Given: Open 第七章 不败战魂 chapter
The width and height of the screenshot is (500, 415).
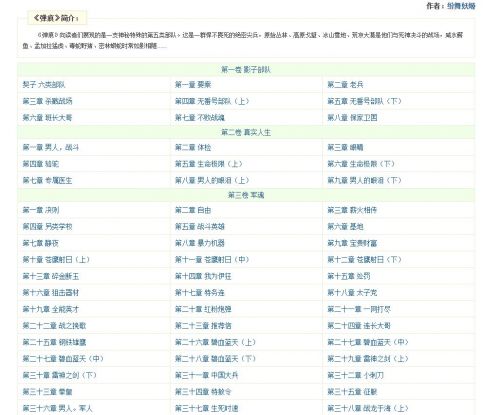Looking at the screenshot, I should pyautogui.click(x=200, y=118).
